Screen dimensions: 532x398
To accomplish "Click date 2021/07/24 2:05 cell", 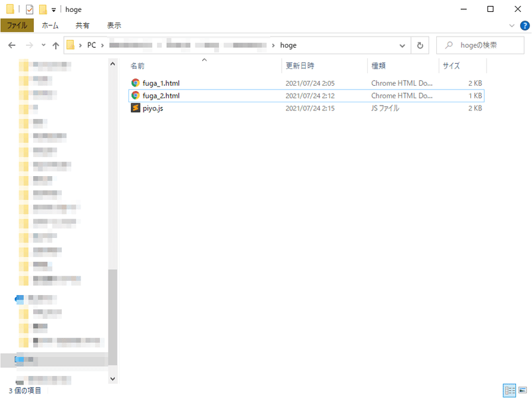I will pos(310,83).
